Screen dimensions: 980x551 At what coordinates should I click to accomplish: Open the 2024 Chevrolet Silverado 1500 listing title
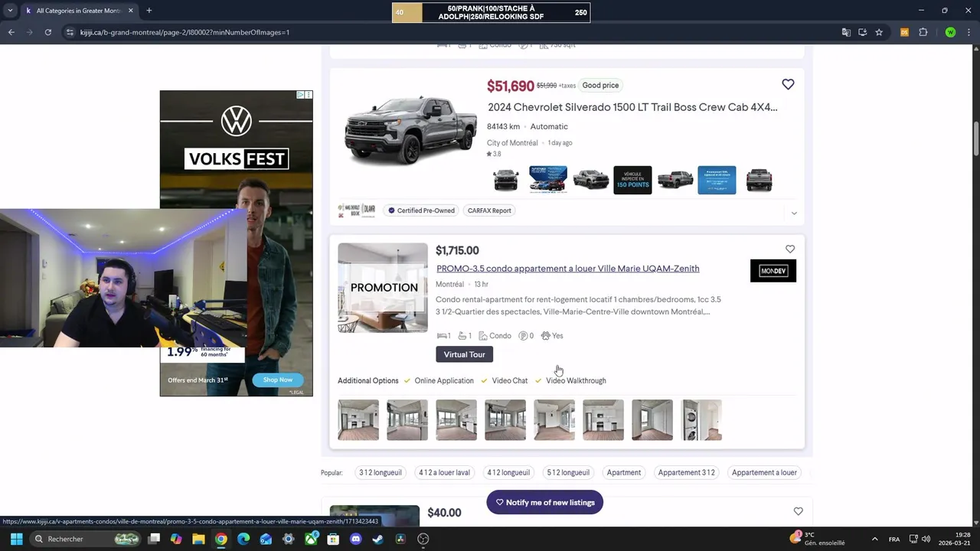(x=632, y=107)
